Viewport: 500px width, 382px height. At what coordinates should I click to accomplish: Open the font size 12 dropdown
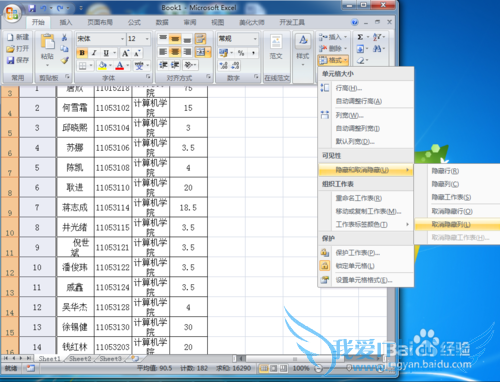pyautogui.click(x=147, y=39)
